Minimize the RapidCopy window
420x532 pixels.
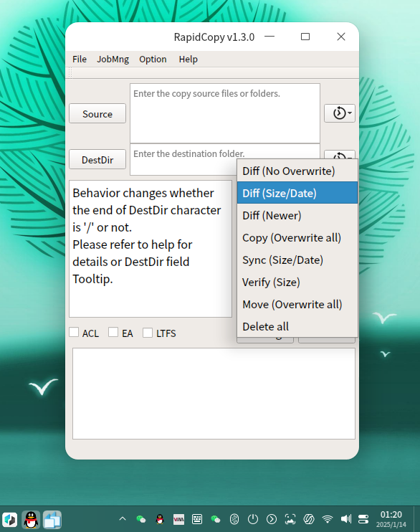[x=269, y=37]
